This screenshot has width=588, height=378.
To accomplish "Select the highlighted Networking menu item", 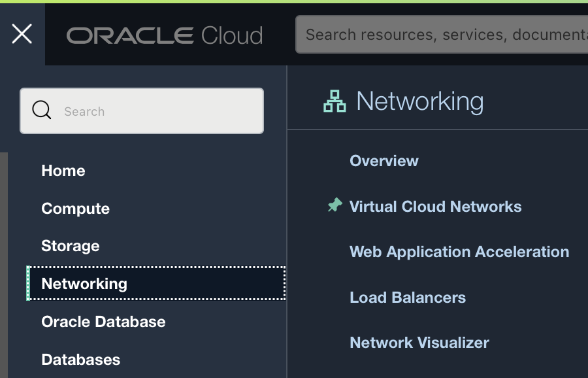I will click(x=84, y=284).
